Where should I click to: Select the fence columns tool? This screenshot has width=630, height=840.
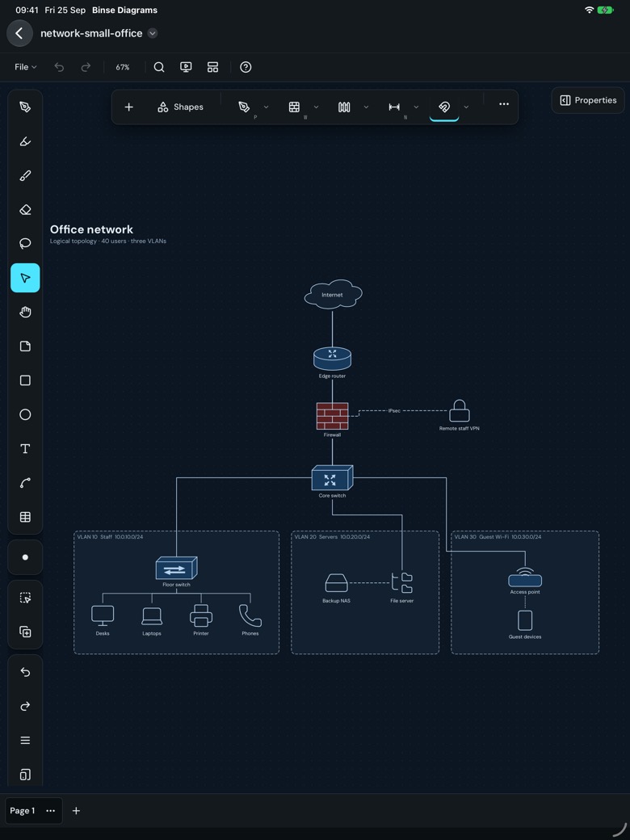point(344,107)
